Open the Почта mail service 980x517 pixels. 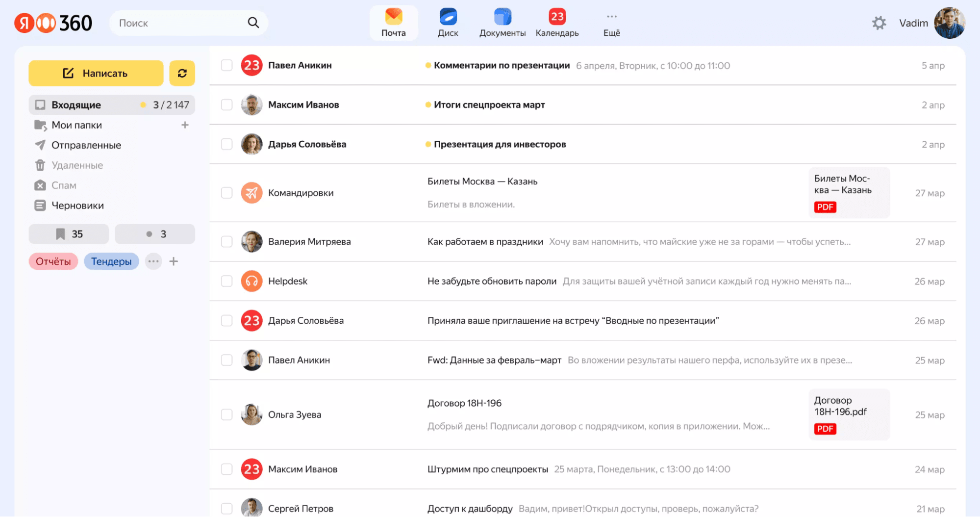click(394, 23)
